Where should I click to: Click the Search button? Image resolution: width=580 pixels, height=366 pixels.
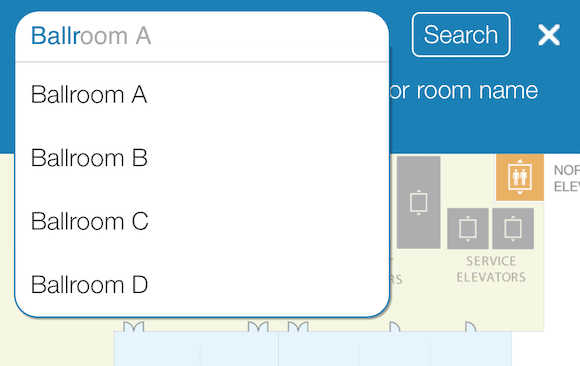click(461, 35)
